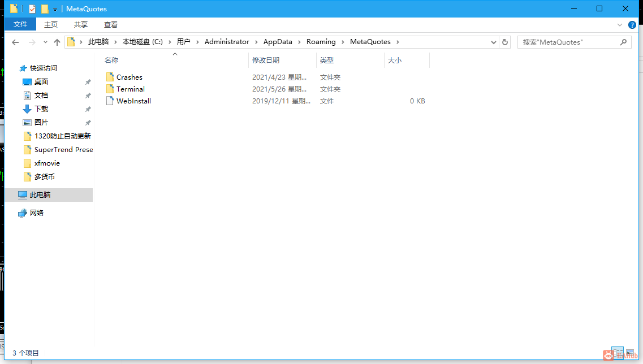The height and width of the screenshot is (364, 643).
Task: Click the Crashes modified date 2021/4/23
Action: pyautogui.click(x=279, y=77)
